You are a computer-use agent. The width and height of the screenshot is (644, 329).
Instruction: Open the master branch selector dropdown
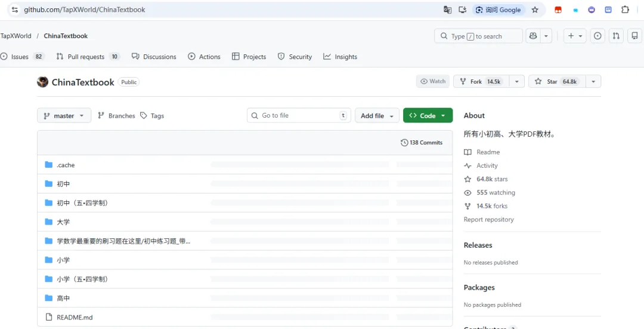click(64, 116)
